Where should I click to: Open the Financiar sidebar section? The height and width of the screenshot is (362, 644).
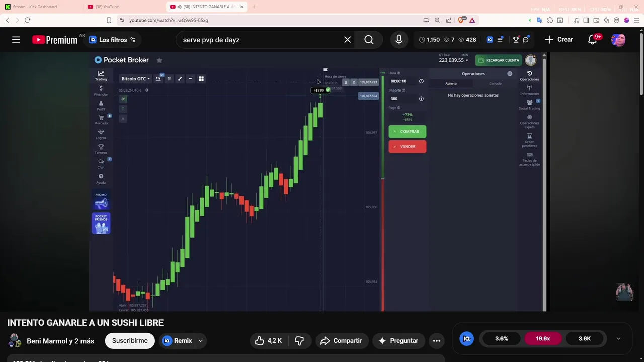(101, 90)
